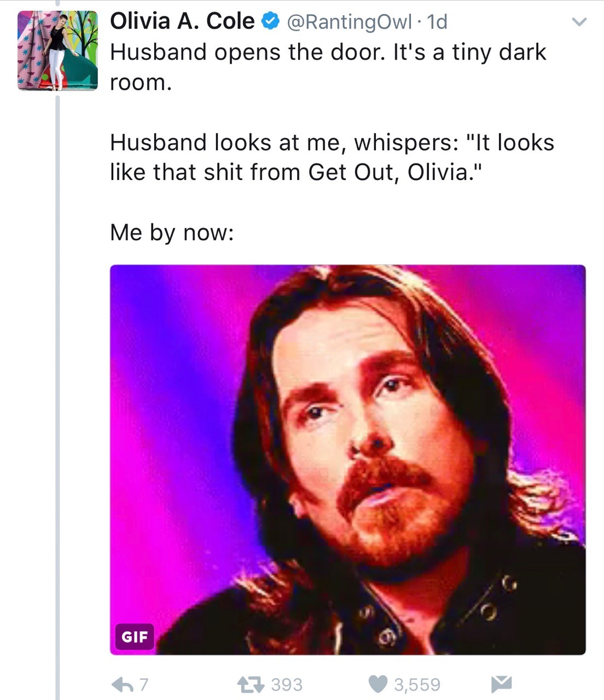Image resolution: width=604 pixels, height=700 pixels.
Task: Retweet using the retweet arrows icon
Action: click(251, 684)
